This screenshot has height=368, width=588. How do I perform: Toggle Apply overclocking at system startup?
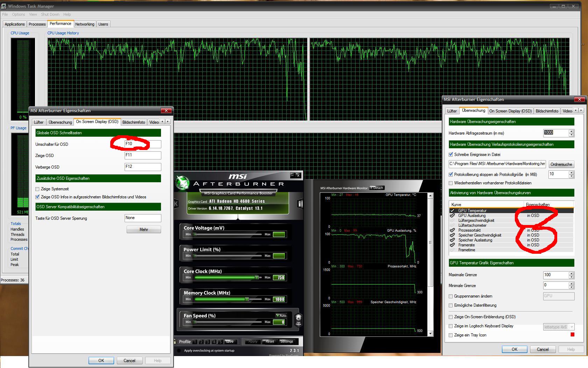(179, 350)
